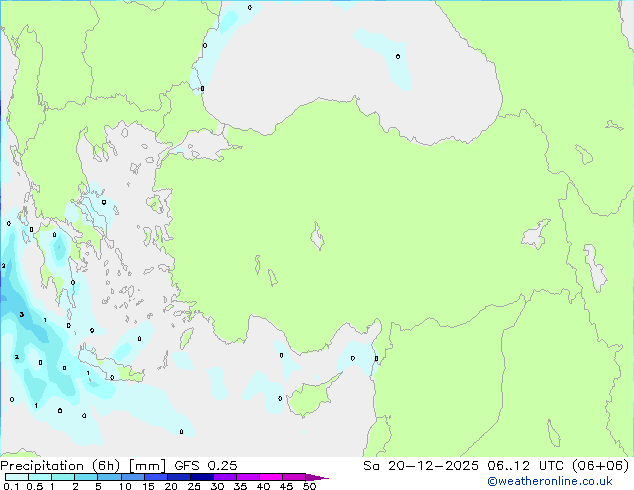This screenshot has height=490, width=634.
Task: Click the 25–30 mm navy legend swatch
Action: (201, 477)
